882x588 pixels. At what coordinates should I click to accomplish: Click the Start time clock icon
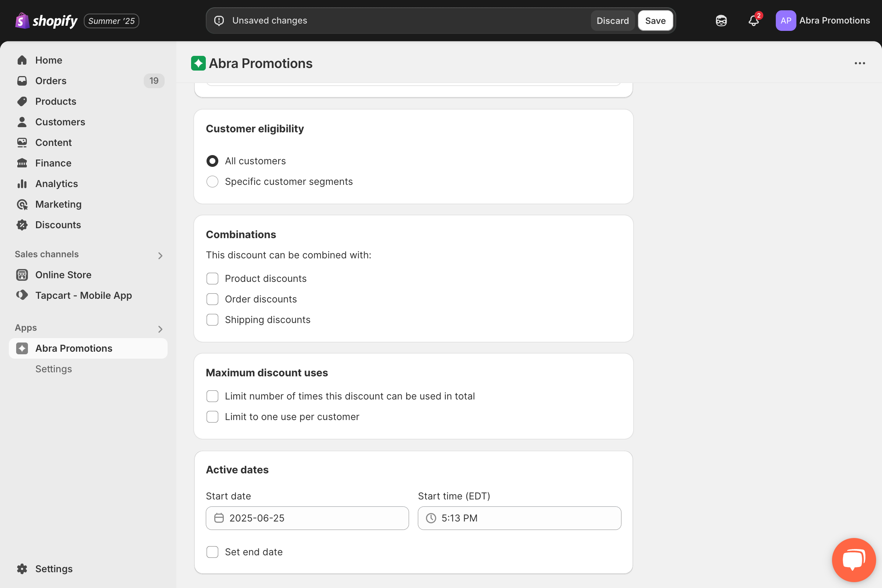(x=431, y=518)
